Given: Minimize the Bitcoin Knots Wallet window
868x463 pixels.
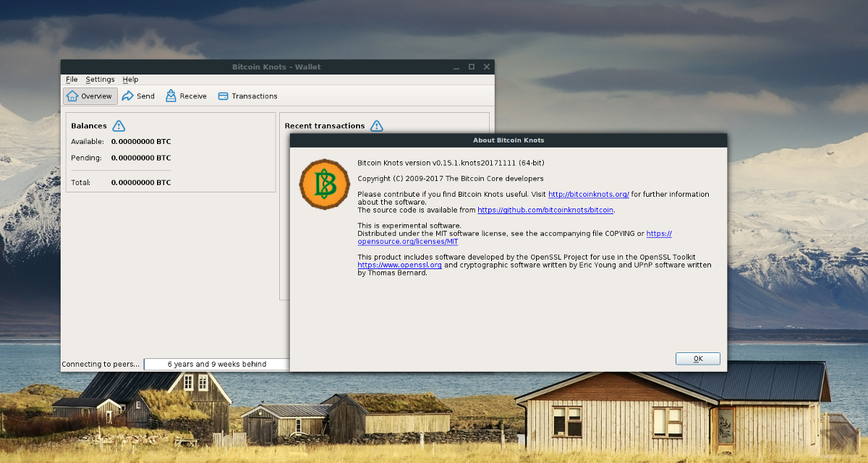Looking at the screenshot, I should tap(456, 67).
